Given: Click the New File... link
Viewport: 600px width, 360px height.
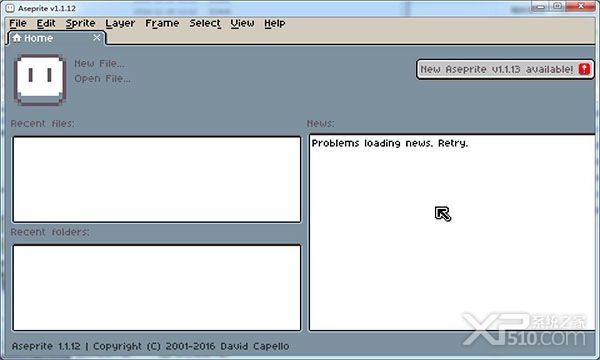Looking at the screenshot, I should [99, 63].
